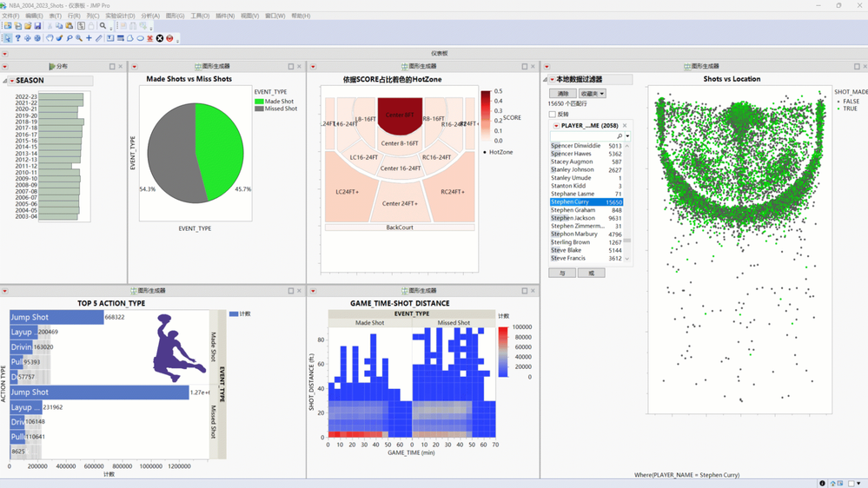This screenshot has height=488, width=868.
Task: Click the 清除 clear button
Action: [563, 94]
